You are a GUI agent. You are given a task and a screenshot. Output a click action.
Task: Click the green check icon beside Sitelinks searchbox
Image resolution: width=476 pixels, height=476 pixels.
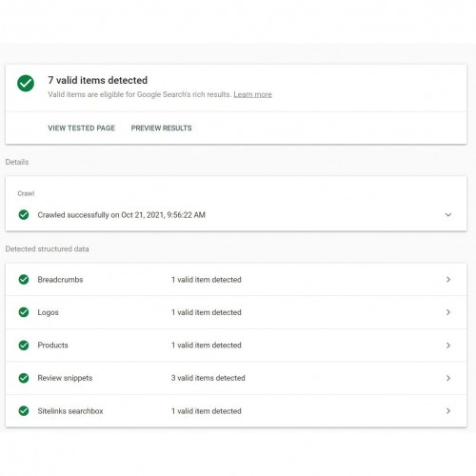[x=24, y=411]
